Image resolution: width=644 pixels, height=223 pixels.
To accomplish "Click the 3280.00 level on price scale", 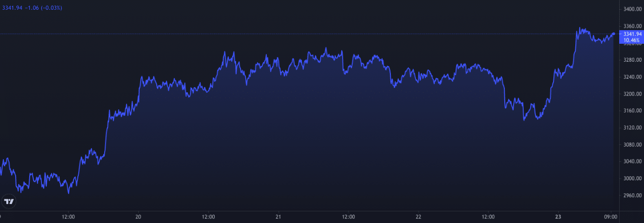I will (632, 60).
